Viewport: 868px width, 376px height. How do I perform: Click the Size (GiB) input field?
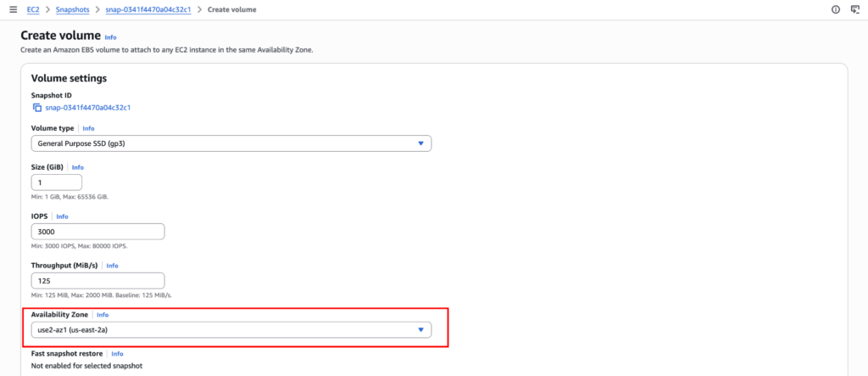tap(57, 182)
